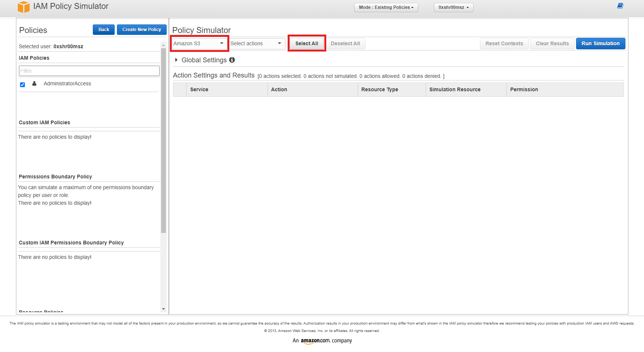Click the Clear Results button

552,43
